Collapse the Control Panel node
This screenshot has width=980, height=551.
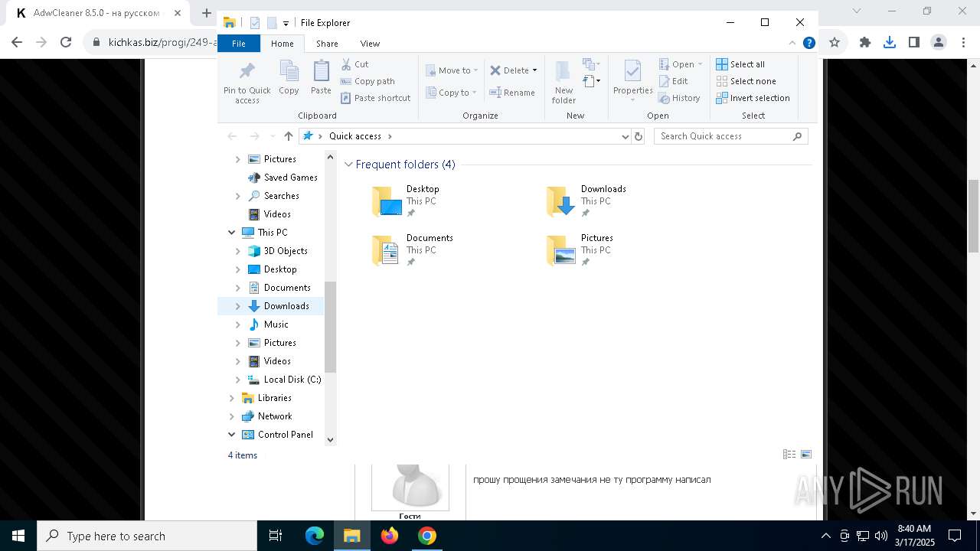tap(232, 435)
